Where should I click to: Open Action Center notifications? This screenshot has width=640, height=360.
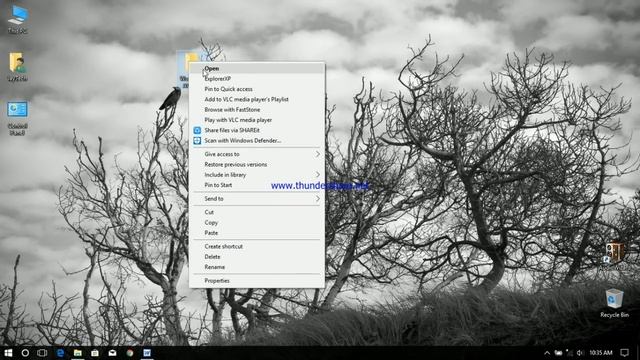click(x=624, y=353)
